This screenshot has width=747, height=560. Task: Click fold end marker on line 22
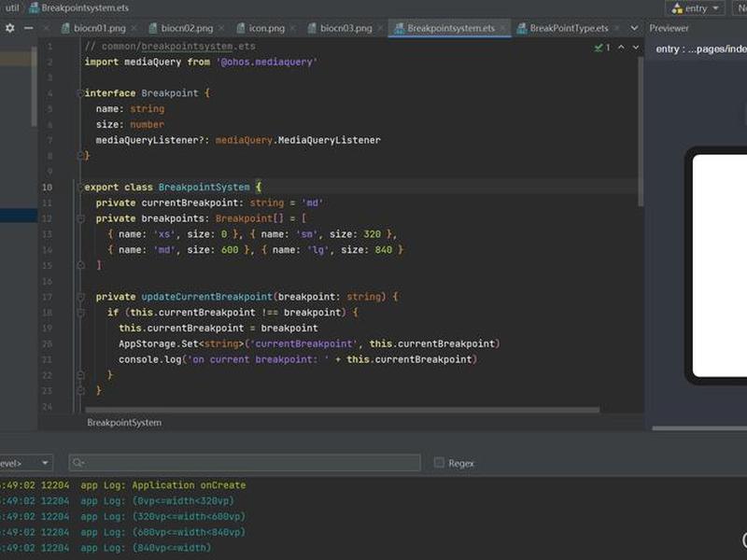81,375
